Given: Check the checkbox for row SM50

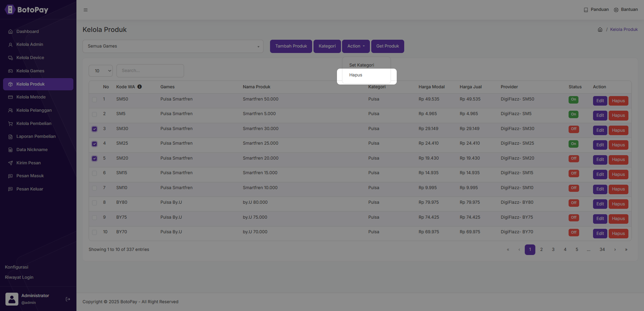Looking at the screenshot, I should (94, 99).
